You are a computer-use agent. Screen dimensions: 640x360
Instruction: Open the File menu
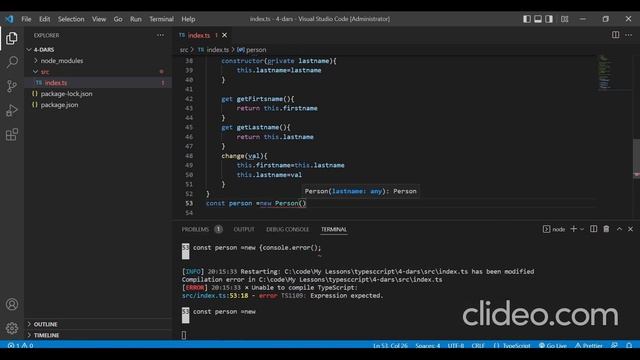pos(26,19)
